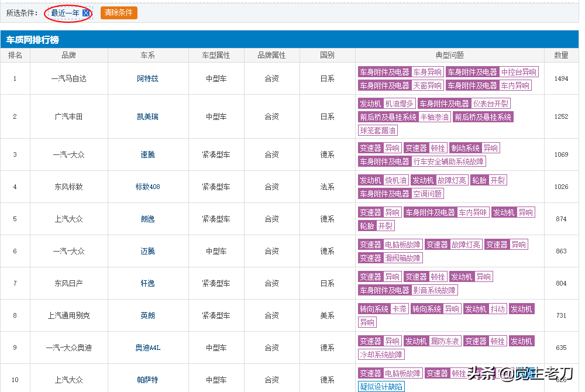Click the complaint count 874
Screen dimensions: 585x392
point(561,219)
